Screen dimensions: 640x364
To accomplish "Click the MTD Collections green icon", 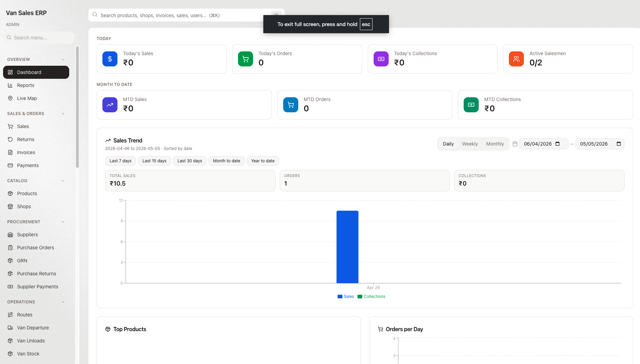I will coord(471,105).
